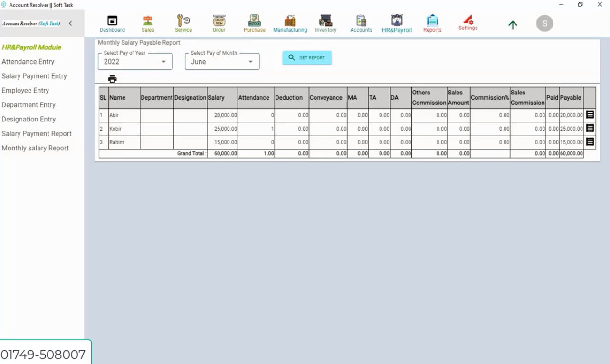Click the profile avatar with letter S
This screenshot has width=610, height=364.
tap(544, 23)
